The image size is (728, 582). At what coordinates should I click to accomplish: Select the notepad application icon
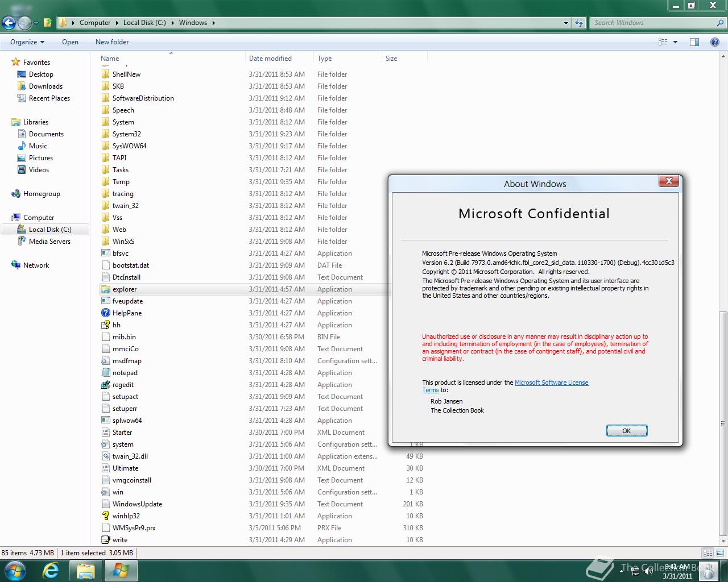point(105,373)
